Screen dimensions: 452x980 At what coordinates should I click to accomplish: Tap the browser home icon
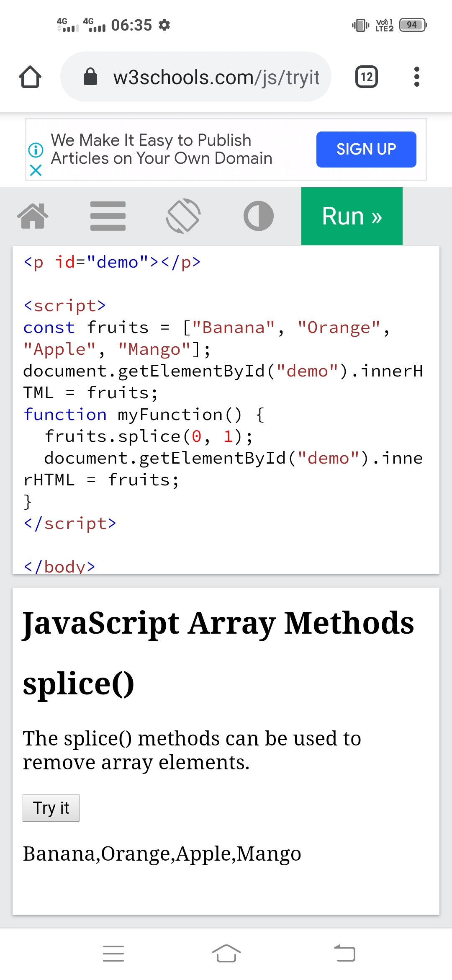click(30, 77)
